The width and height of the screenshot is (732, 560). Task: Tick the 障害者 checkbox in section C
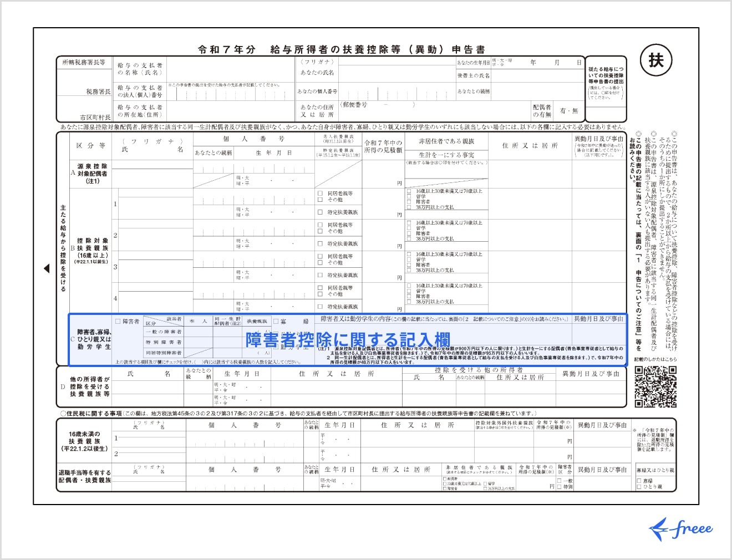pyautogui.click(x=118, y=321)
